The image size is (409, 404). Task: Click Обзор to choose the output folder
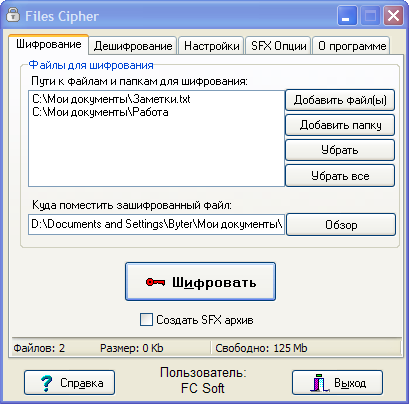[x=341, y=225]
